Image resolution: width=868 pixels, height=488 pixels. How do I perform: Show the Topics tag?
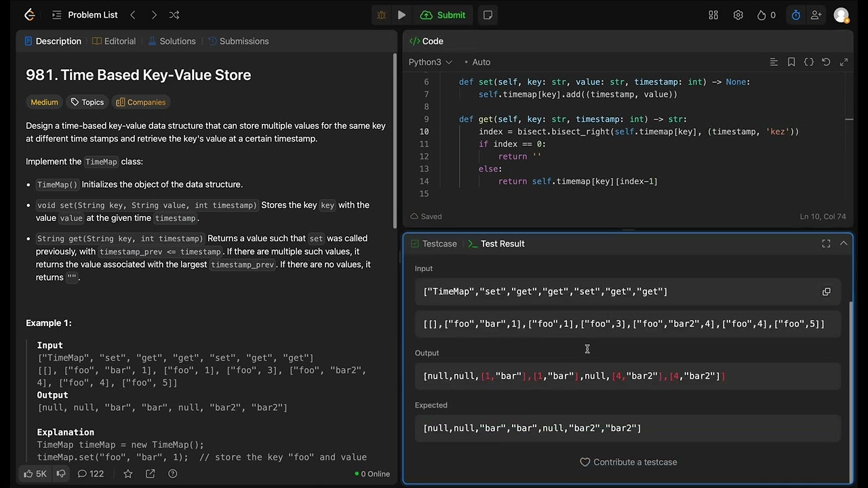coord(87,102)
